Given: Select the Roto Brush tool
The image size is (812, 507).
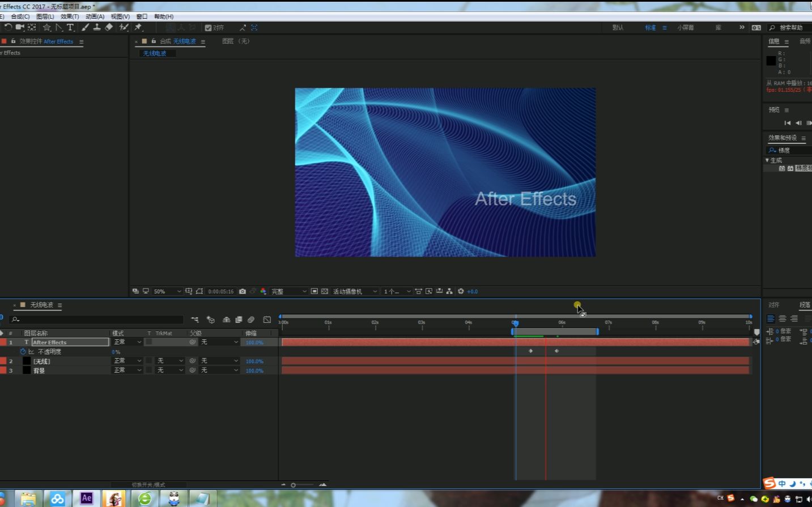Looking at the screenshot, I should click(124, 27).
